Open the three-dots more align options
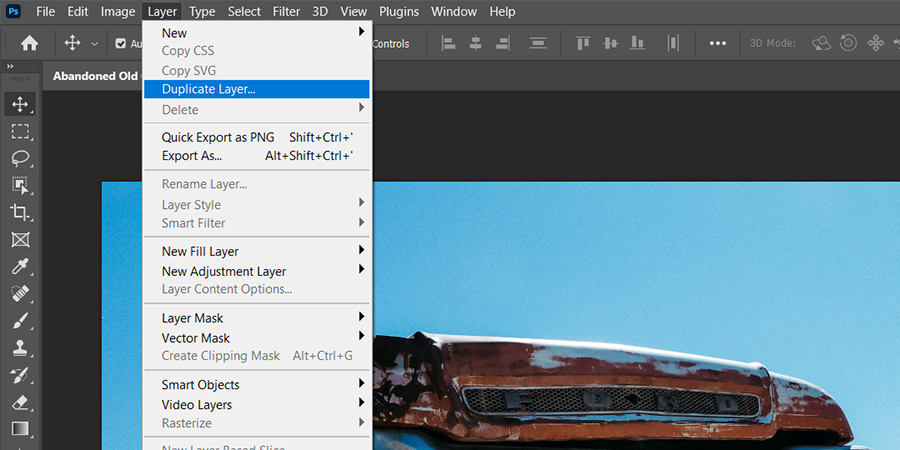900x450 pixels. (x=717, y=43)
